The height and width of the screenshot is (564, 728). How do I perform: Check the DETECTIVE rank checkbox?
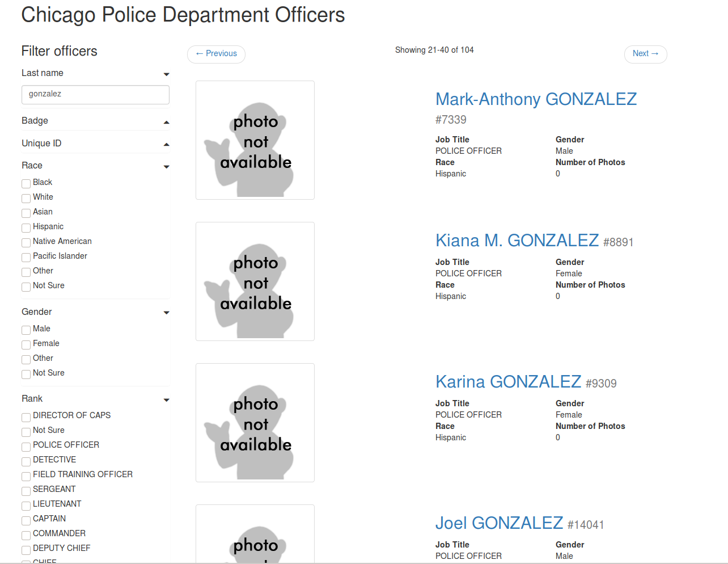click(x=26, y=462)
